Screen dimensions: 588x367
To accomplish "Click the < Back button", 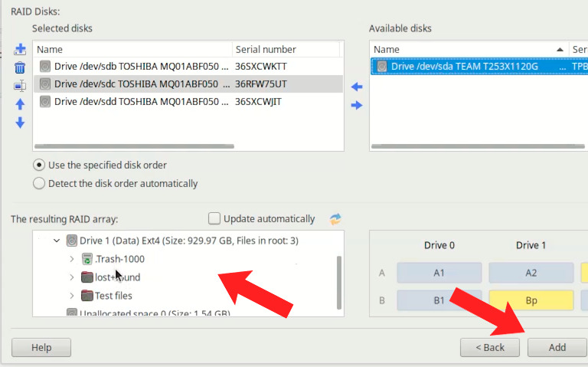I will [490, 348].
